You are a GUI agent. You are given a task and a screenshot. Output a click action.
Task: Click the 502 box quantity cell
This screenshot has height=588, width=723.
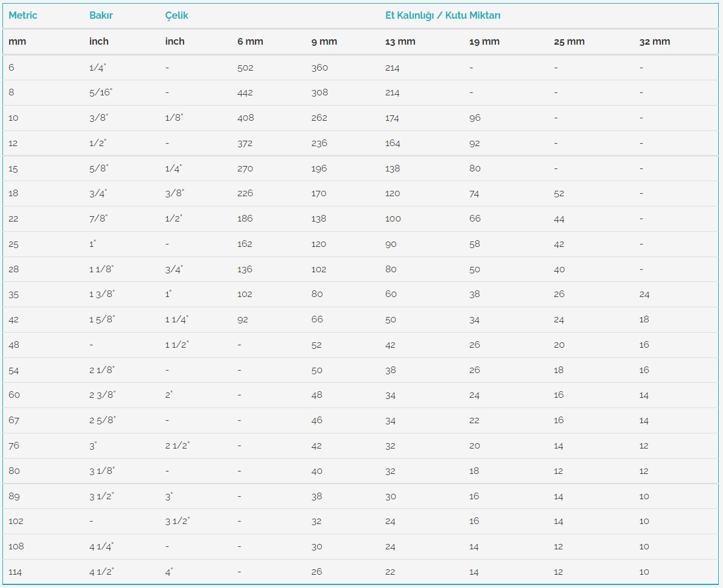[x=245, y=68]
